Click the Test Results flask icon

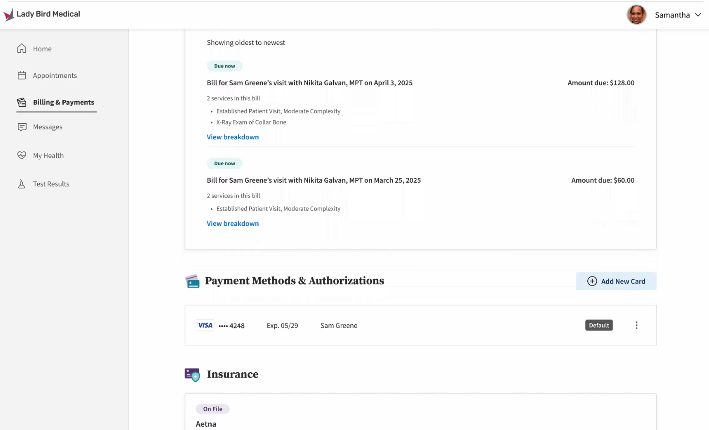[x=22, y=184]
